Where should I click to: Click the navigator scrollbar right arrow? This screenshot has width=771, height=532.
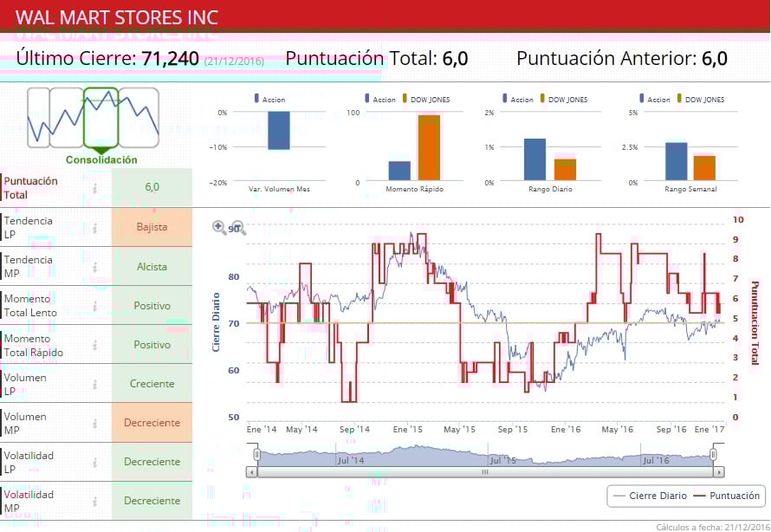tap(719, 472)
